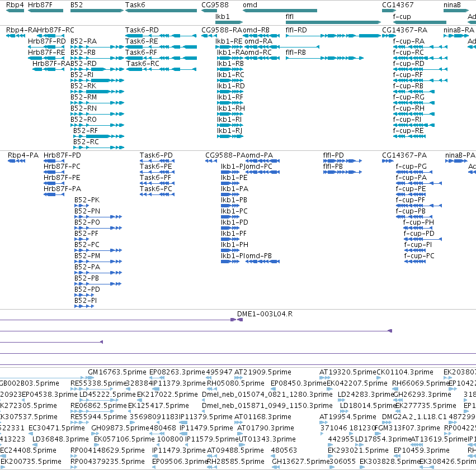Image resolution: width=476 pixels, height=470 pixels.
Task: Open the Ikb1-PH protein label
Action: click(x=235, y=245)
